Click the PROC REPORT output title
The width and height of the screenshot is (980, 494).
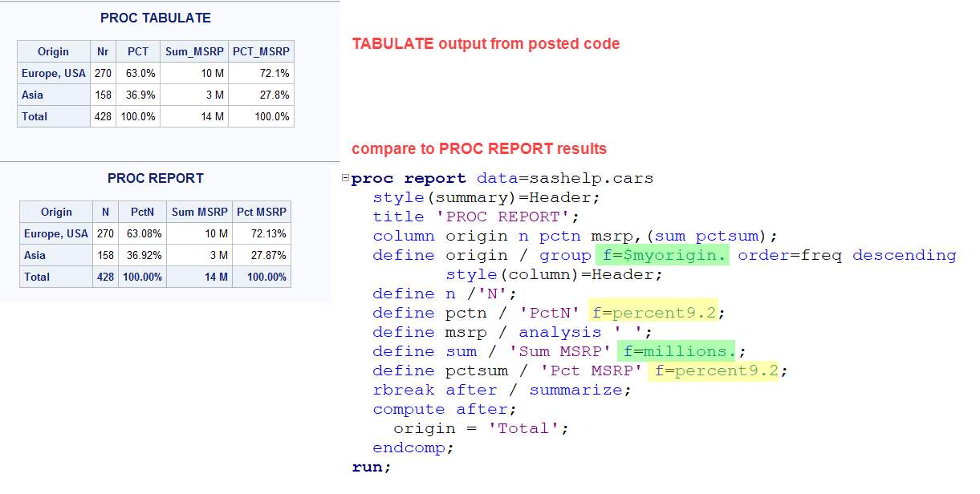pos(156,178)
